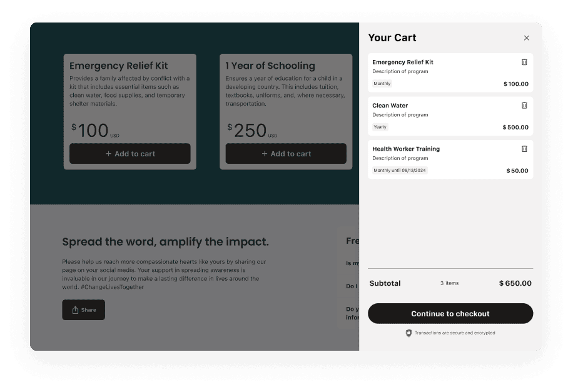Click the $650.00 subtotal amount
573x392 pixels.
point(515,283)
